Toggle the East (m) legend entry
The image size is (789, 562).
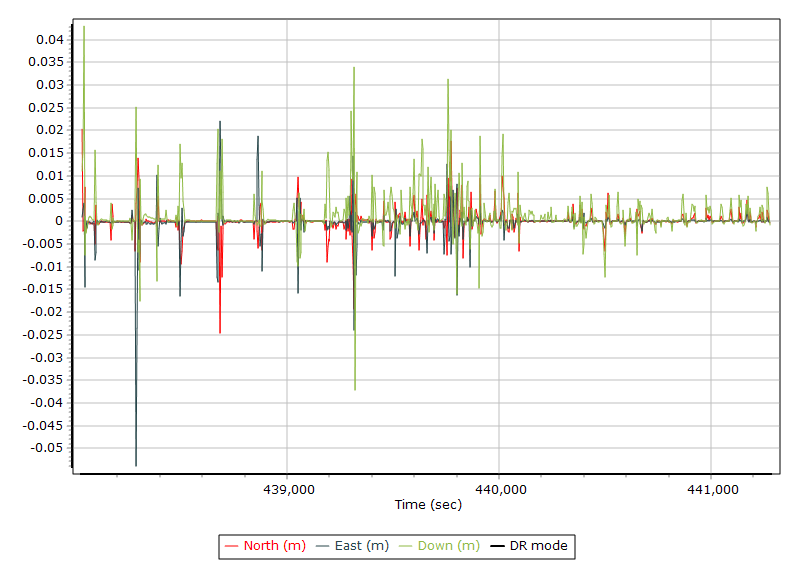[x=362, y=545]
